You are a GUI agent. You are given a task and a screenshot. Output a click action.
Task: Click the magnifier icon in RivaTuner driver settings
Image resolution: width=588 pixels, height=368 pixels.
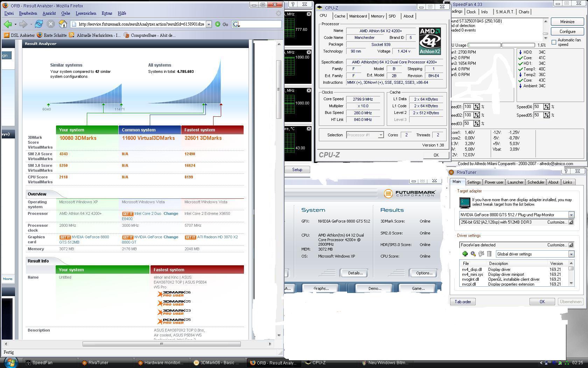(x=473, y=254)
